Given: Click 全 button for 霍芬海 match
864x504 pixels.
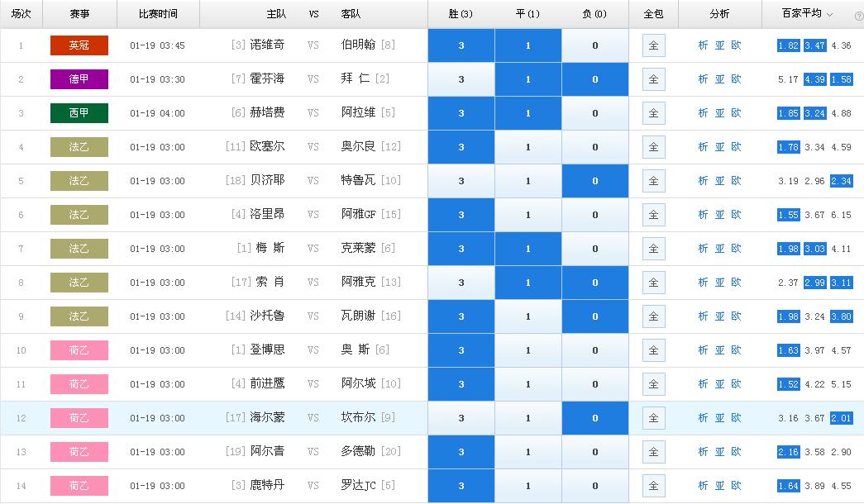Looking at the screenshot, I should (x=653, y=79).
